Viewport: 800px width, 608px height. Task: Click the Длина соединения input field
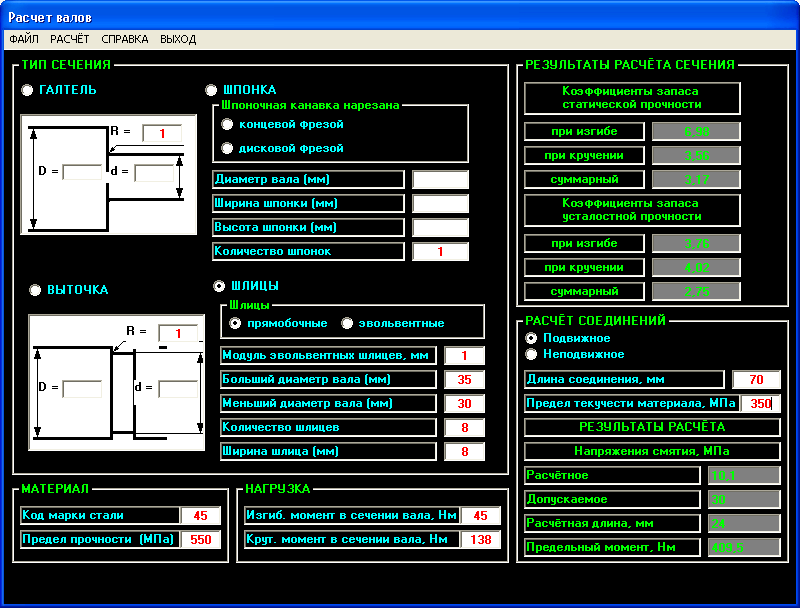(756, 380)
